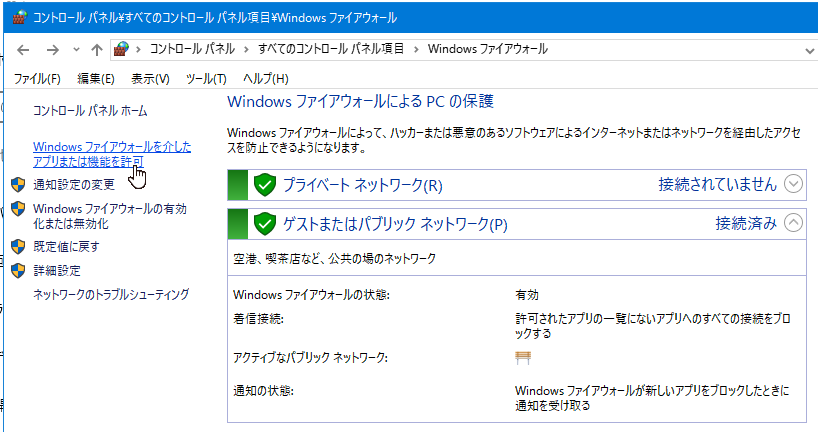Open 詳細設定 link
Image resolution: width=818 pixels, height=432 pixels.
(x=57, y=271)
